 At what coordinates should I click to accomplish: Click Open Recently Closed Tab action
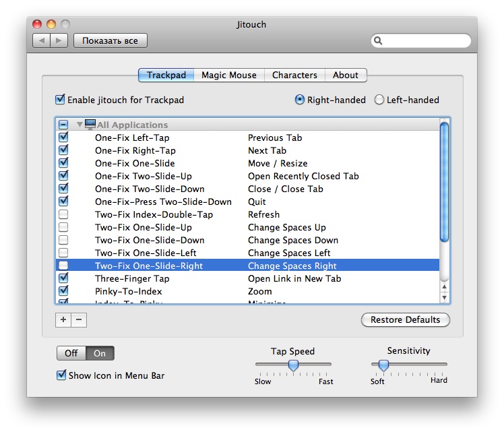click(x=303, y=176)
